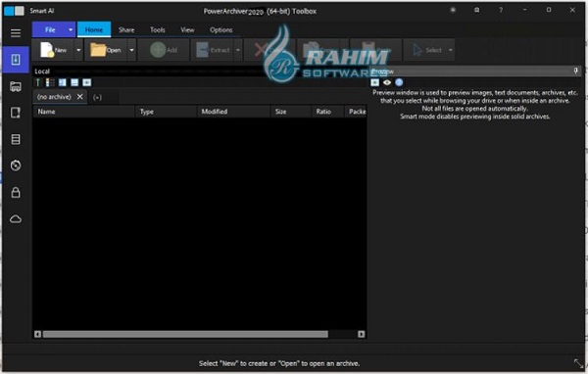Click the horizontal scrollbar in the file list

(x=185, y=334)
